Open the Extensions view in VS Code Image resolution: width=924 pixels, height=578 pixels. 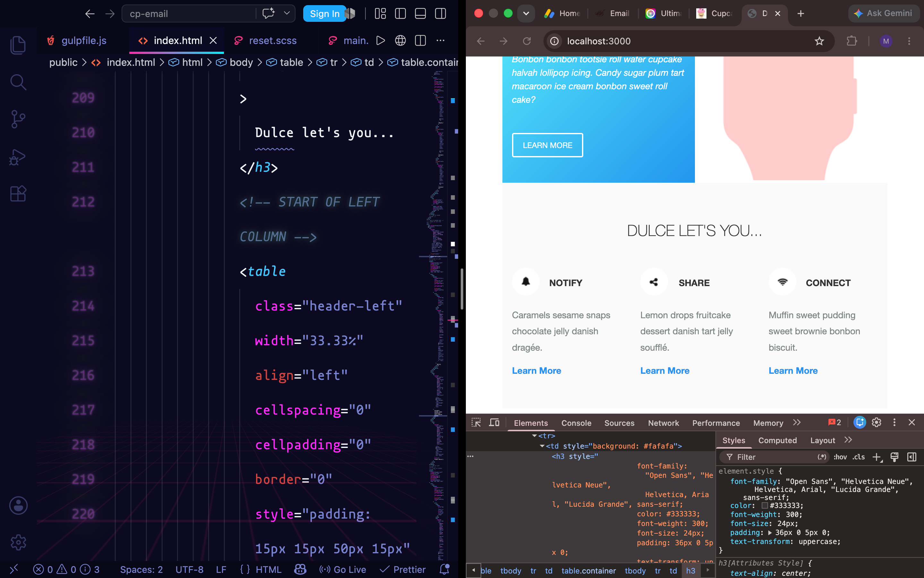coord(18,194)
